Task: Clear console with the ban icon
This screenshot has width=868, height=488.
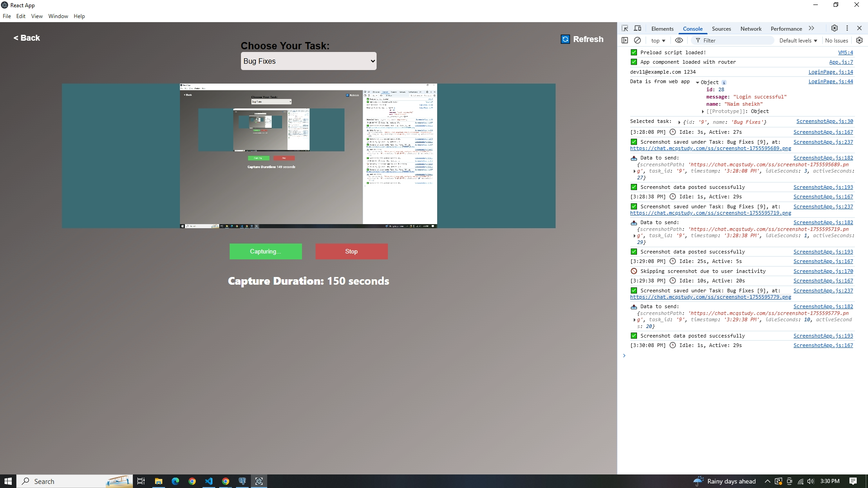Action: [x=637, y=40]
